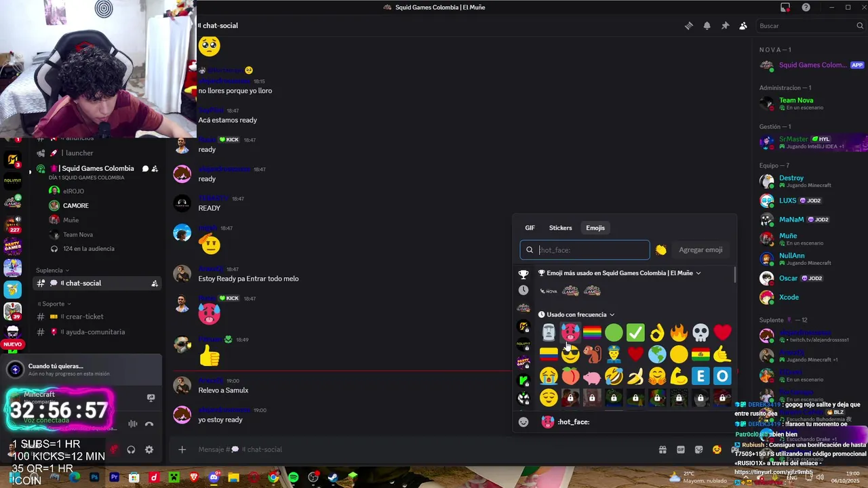Open member MaNaM in the member list

812,220
